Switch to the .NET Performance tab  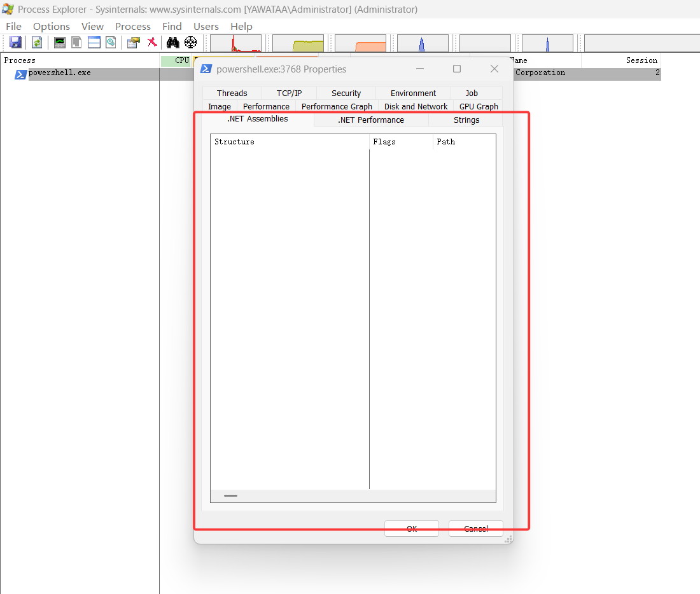click(371, 120)
